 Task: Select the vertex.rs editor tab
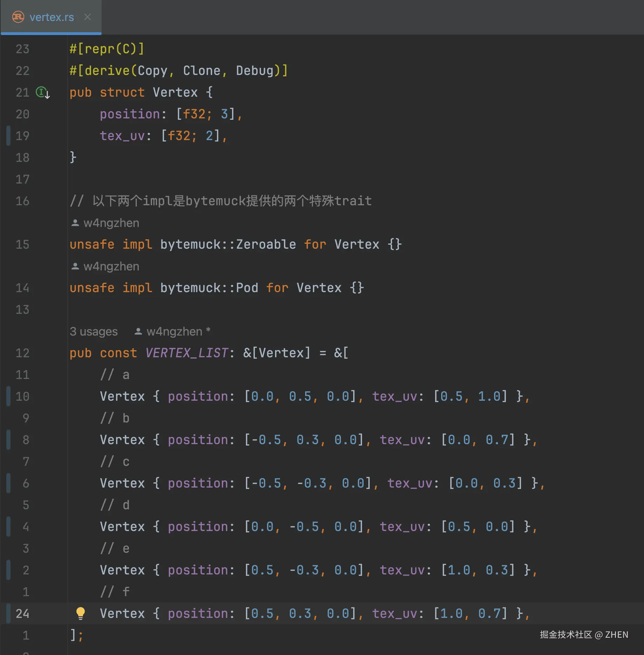pyautogui.click(x=51, y=17)
